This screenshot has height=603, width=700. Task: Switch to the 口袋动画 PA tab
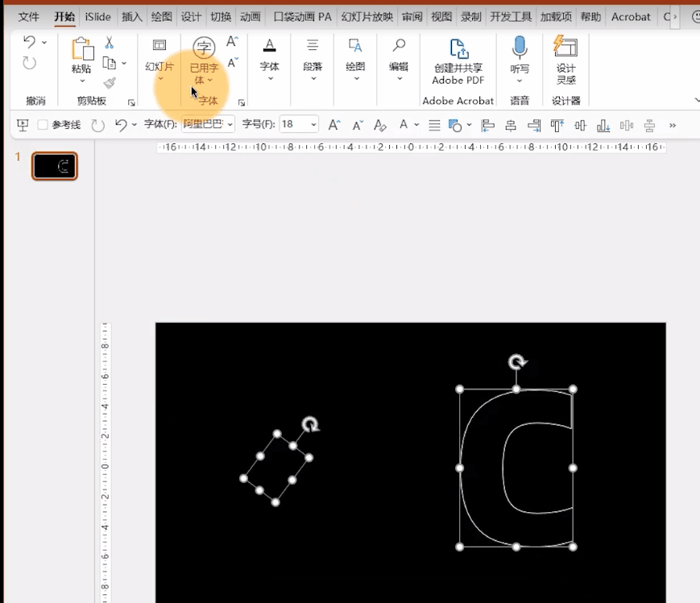[x=303, y=17]
